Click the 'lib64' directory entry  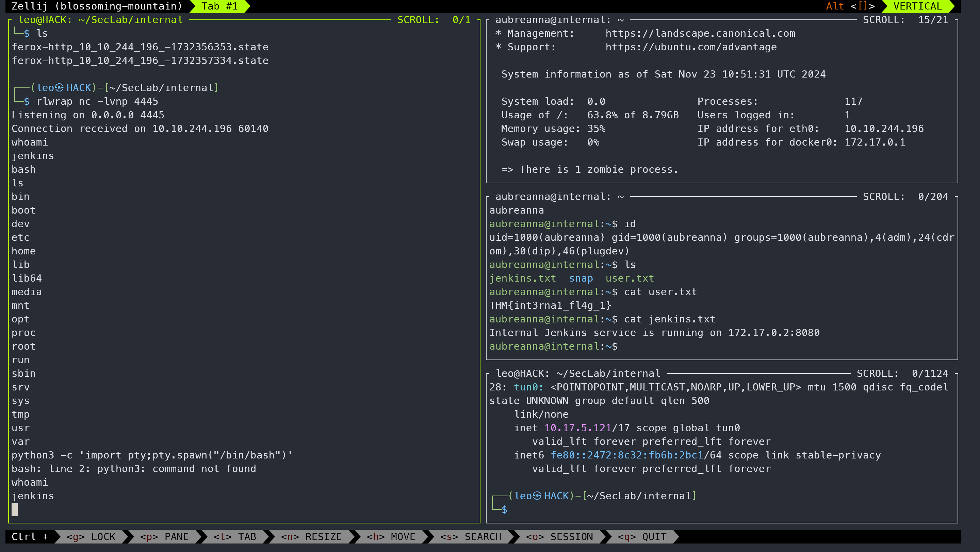pyautogui.click(x=27, y=278)
